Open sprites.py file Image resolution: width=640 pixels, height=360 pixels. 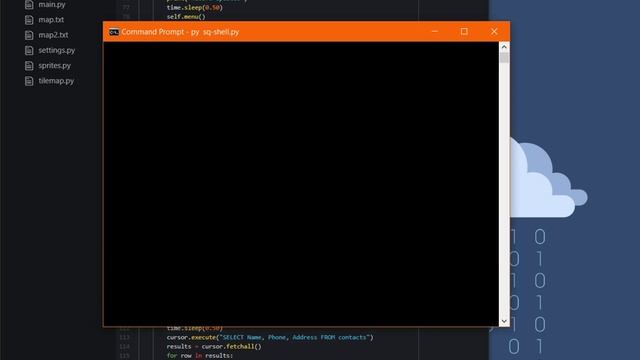point(54,65)
